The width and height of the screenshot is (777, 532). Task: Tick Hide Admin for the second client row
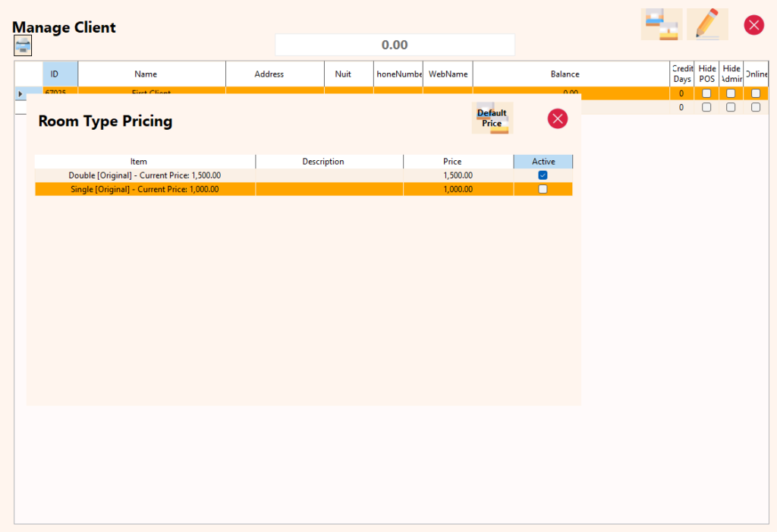click(x=731, y=108)
